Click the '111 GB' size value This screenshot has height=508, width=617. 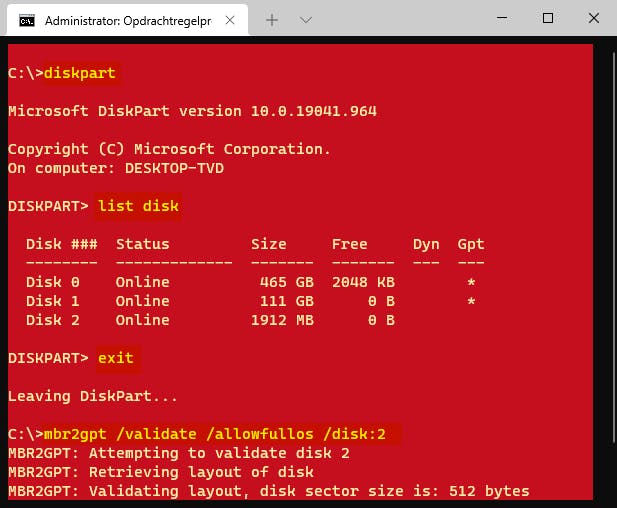[x=287, y=301]
